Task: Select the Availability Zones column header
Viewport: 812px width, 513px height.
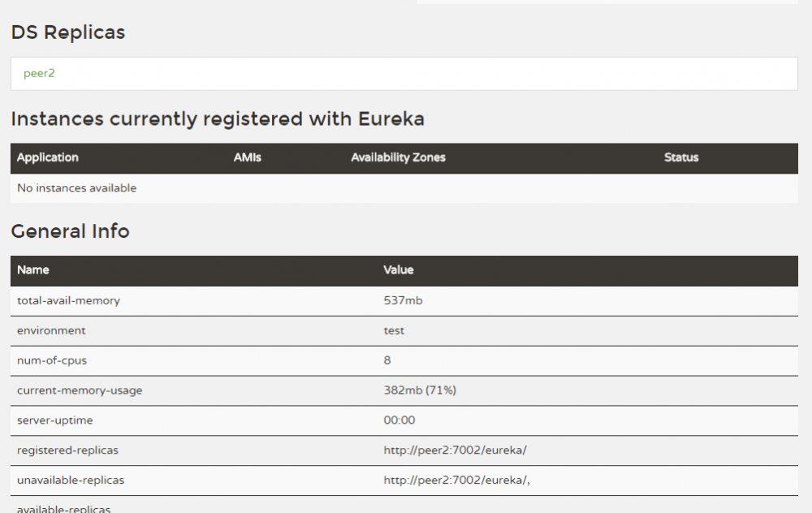Action: tap(398, 157)
